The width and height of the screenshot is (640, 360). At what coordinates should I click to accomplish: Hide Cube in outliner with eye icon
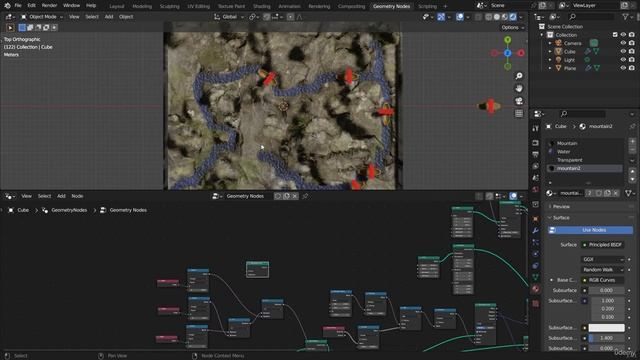coord(623,51)
